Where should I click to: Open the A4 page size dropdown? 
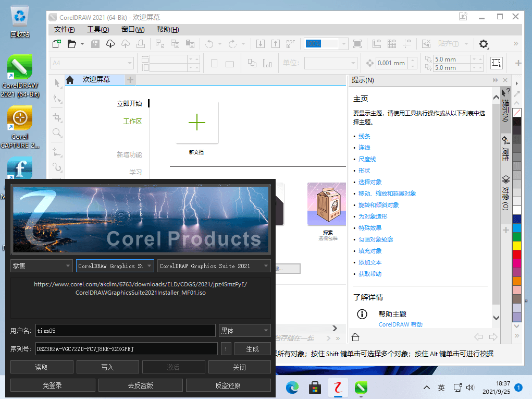click(92, 63)
